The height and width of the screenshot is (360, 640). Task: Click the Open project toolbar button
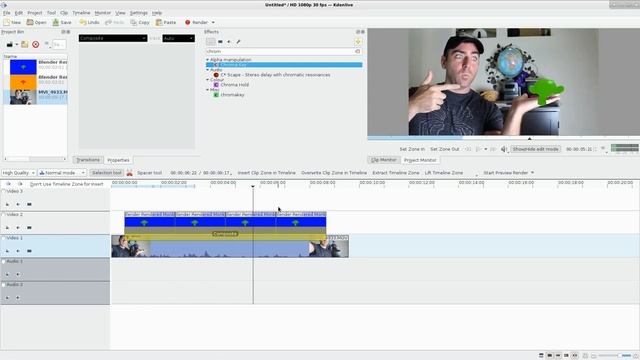pyautogui.click(x=36, y=22)
